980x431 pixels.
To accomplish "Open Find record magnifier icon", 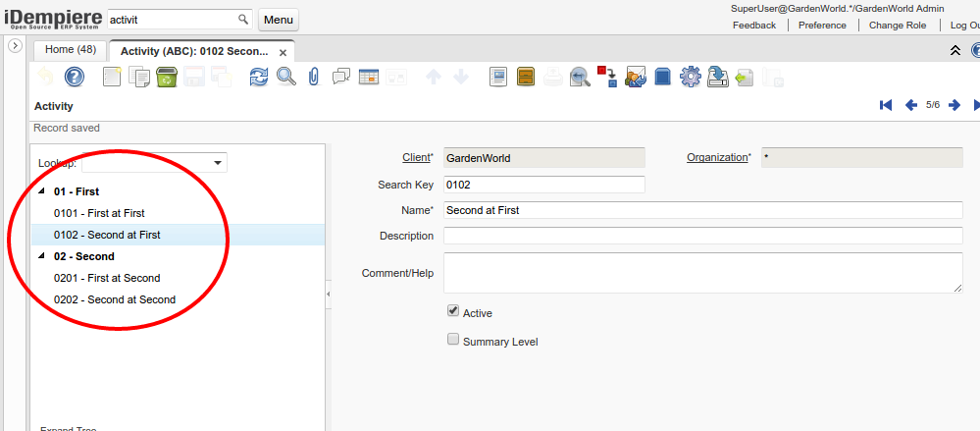I will [x=285, y=77].
